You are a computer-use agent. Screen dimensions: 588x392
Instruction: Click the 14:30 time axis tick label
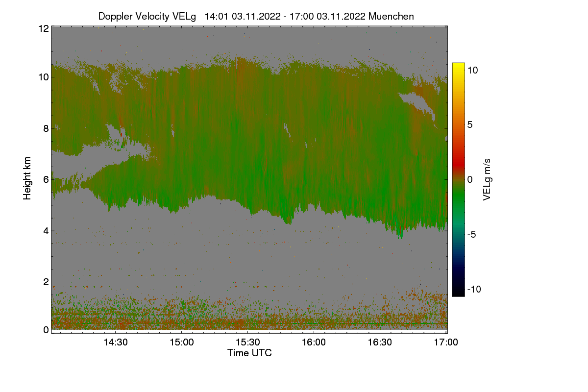tap(115, 343)
